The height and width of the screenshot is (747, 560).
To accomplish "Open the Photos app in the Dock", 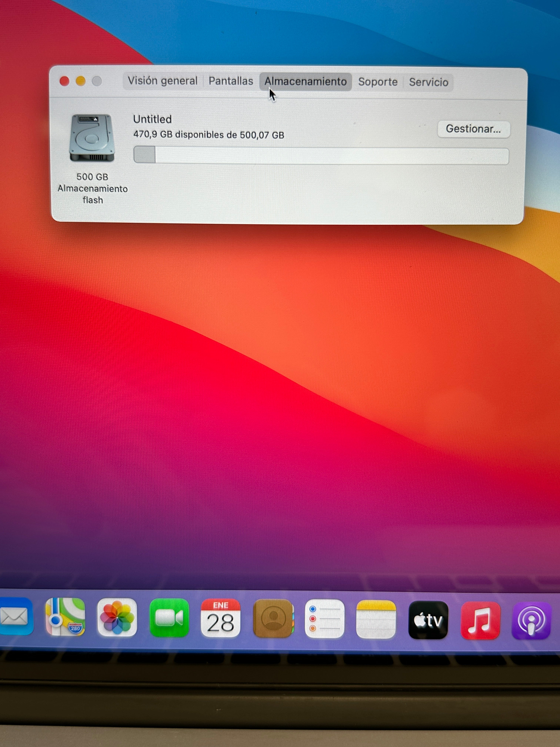I will pos(117,617).
